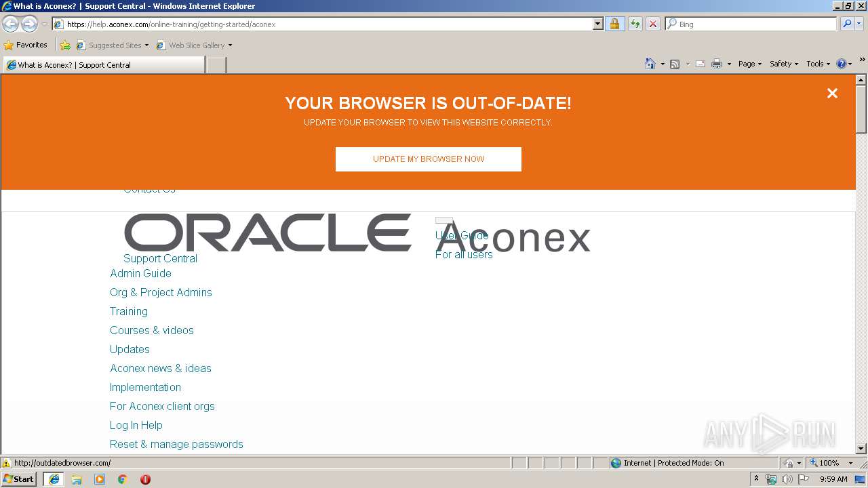Image resolution: width=868 pixels, height=488 pixels.
Task: Open the Safety menu
Action: pyautogui.click(x=784, y=64)
